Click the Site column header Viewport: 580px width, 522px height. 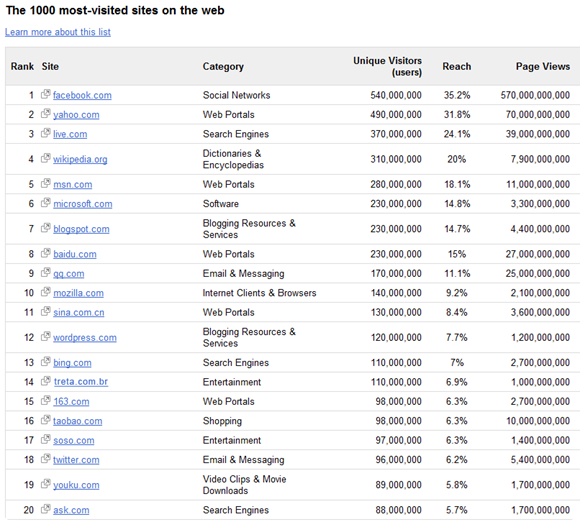50,67
